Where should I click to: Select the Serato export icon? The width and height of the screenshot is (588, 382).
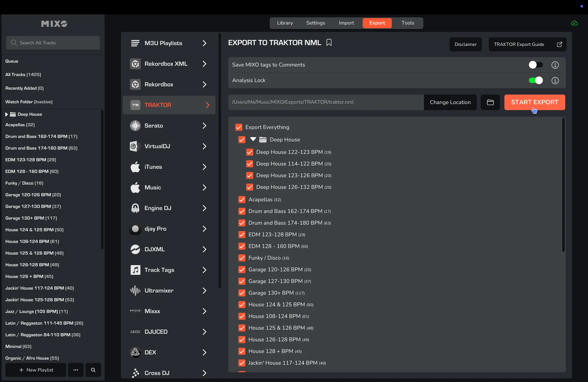(135, 126)
